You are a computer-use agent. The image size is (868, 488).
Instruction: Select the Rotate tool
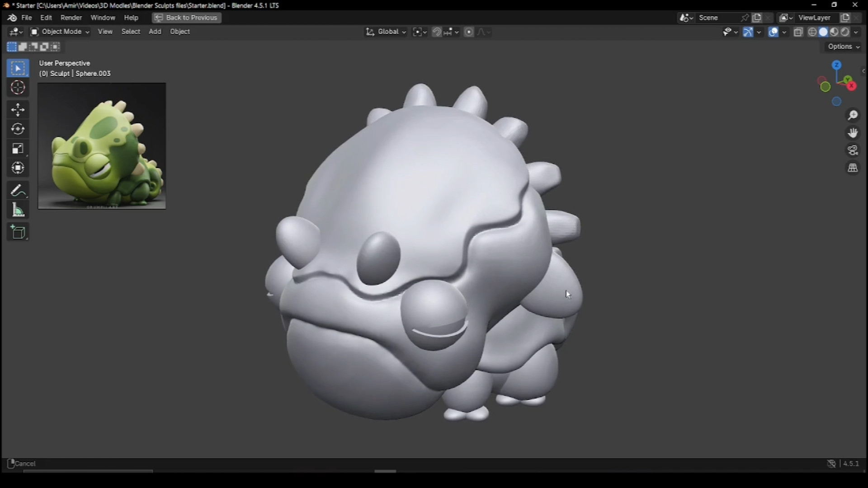[18, 130]
